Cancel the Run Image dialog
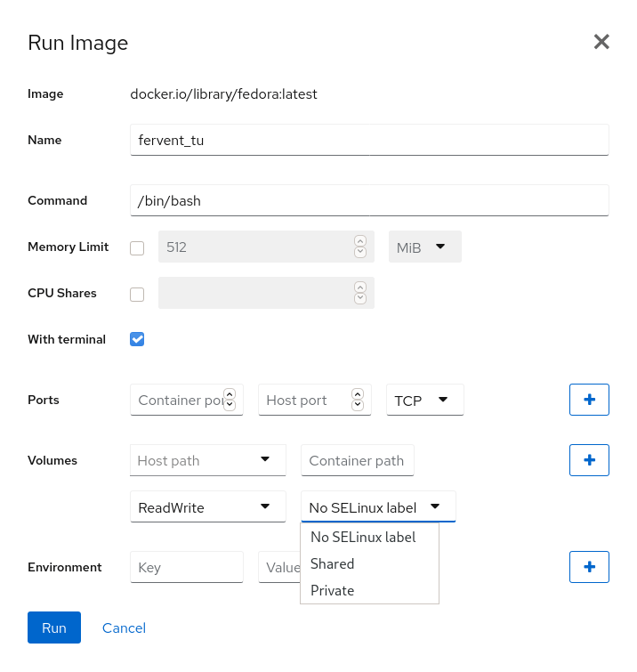The height and width of the screenshot is (672, 637). pyautogui.click(x=124, y=627)
